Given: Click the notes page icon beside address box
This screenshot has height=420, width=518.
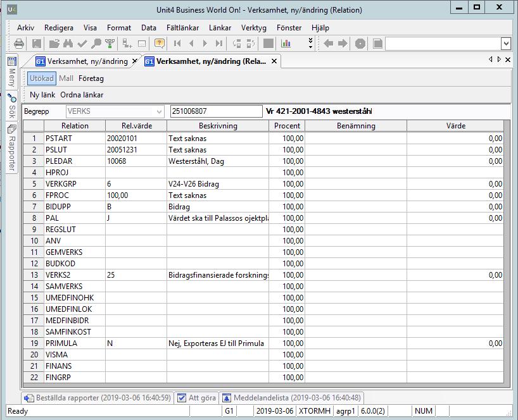Looking at the screenshot, I should click(377, 44).
